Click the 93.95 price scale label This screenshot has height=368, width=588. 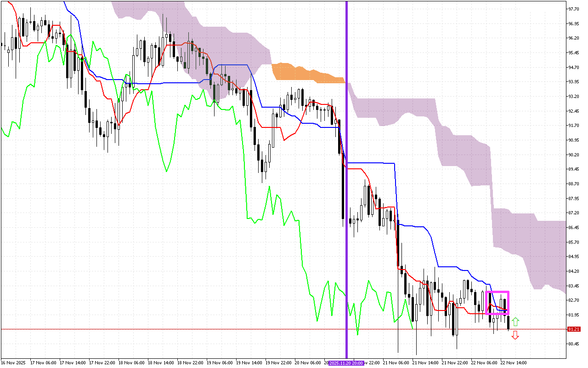point(573,82)
